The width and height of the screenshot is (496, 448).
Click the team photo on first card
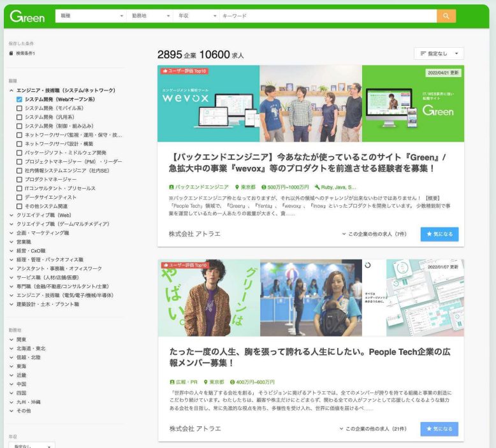(311, 103)
